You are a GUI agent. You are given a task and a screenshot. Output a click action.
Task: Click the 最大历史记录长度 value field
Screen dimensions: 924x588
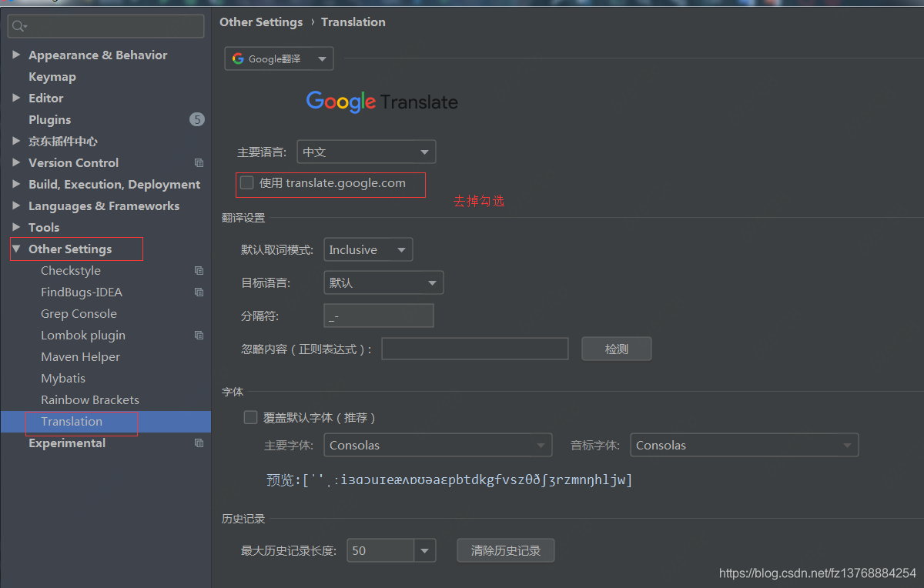(381, 550)
